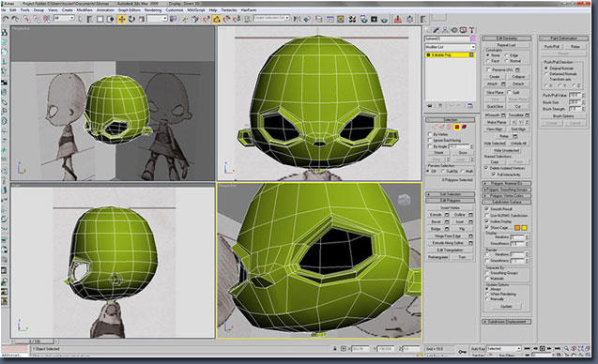This screenshot has width=598, height=364.
Task: Open the selection filter dropdown in toolbar
Action: pos(64,19)
